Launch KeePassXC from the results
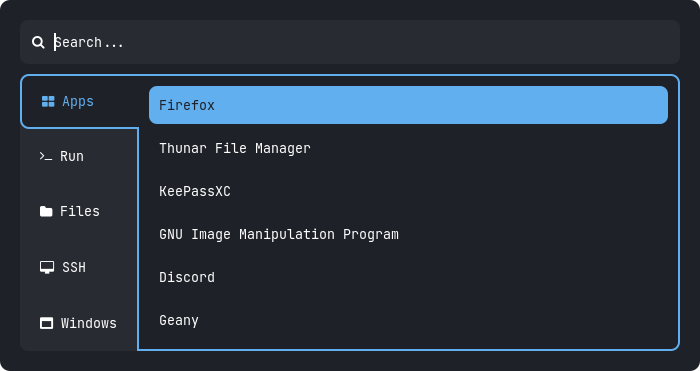Image resolution: width=700 pixels, height=371 pixels. coord(408,191)
